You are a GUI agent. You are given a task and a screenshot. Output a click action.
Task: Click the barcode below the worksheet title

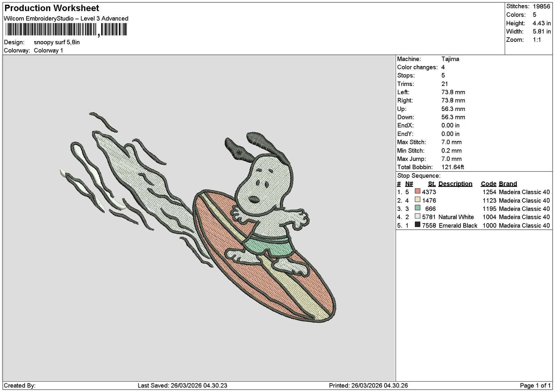(x=65, y=30)
